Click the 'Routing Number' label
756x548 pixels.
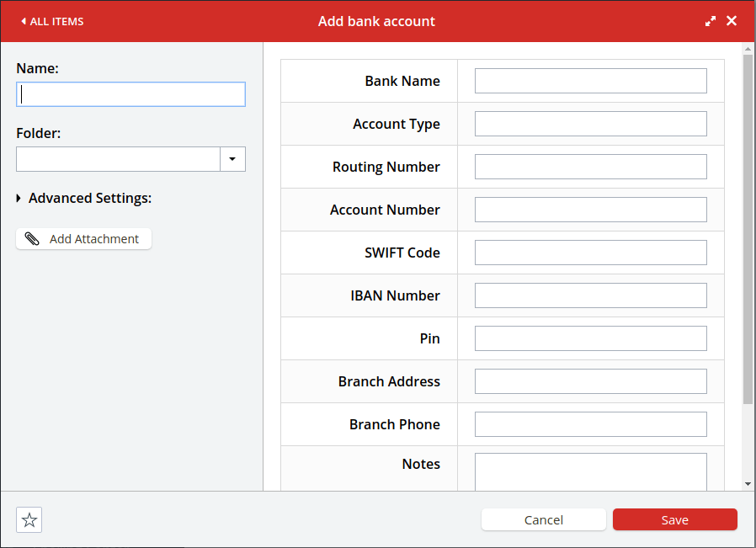click(386, 167)
